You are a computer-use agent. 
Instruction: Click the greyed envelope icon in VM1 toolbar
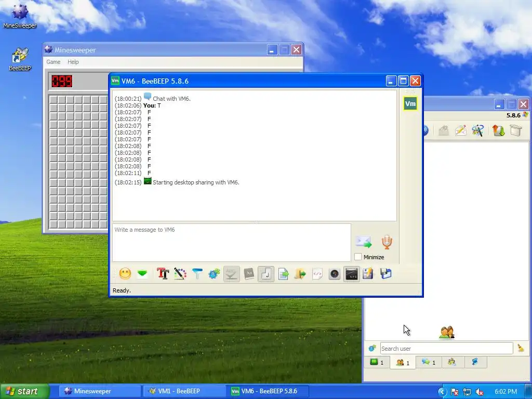point(444,130)
